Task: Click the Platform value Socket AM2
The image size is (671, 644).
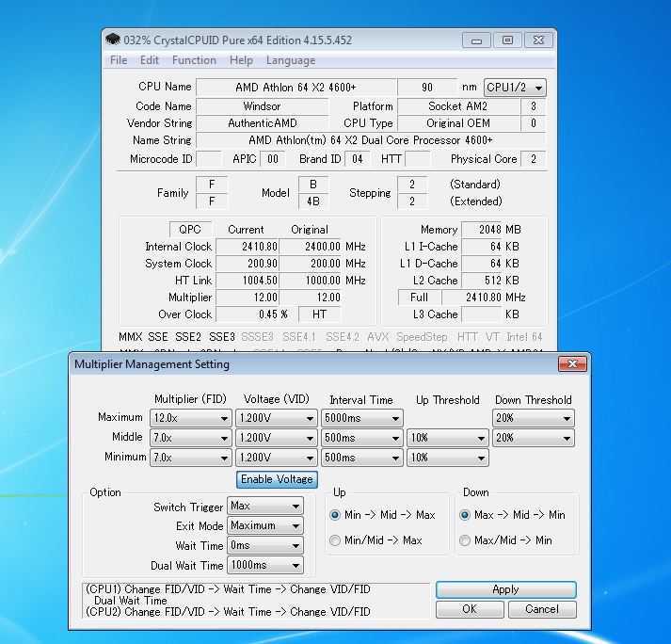Action: click(x=458, y=106)
